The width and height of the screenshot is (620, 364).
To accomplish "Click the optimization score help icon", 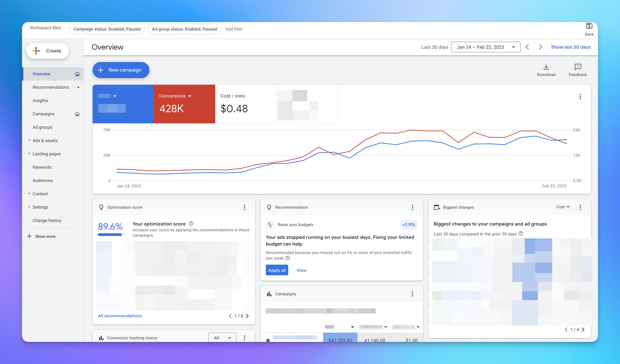I will (191, 224).
